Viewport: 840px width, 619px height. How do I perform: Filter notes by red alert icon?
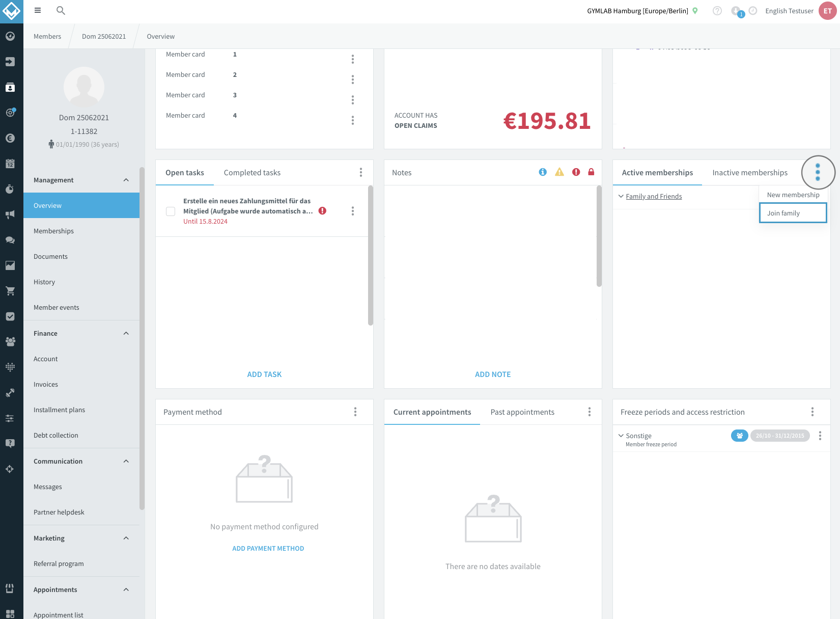coord(576,172)
